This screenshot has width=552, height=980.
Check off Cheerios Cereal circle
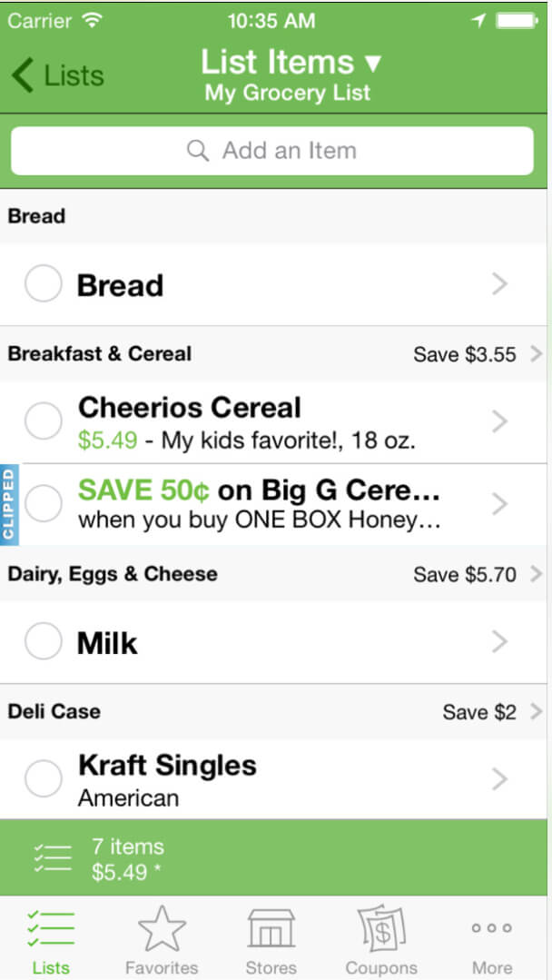click(x=43, y=422)
